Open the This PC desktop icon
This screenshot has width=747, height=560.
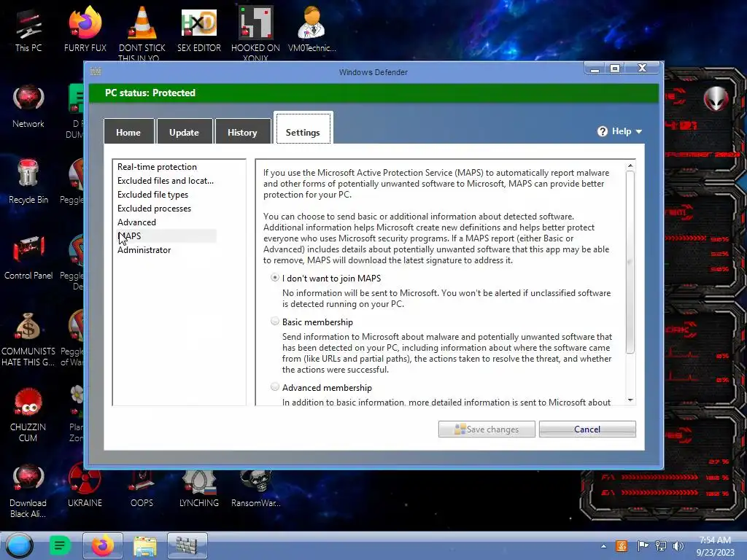(x=28, y=31)
